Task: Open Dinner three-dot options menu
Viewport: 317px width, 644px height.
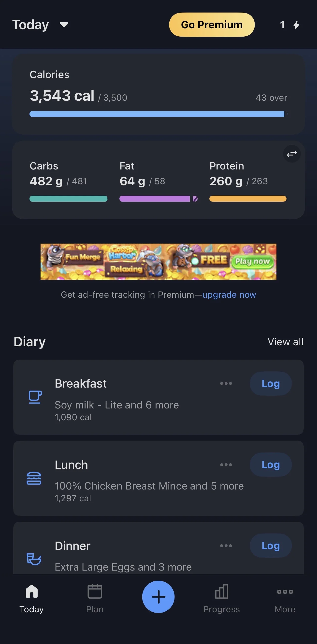Action: coord(226,546)
